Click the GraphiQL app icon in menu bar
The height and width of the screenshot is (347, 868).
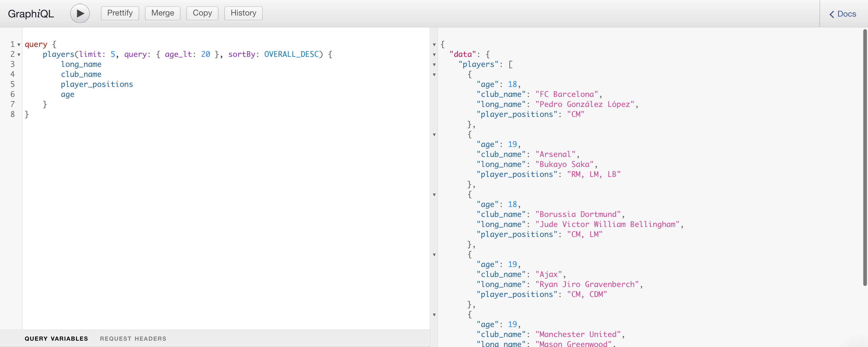31,12
